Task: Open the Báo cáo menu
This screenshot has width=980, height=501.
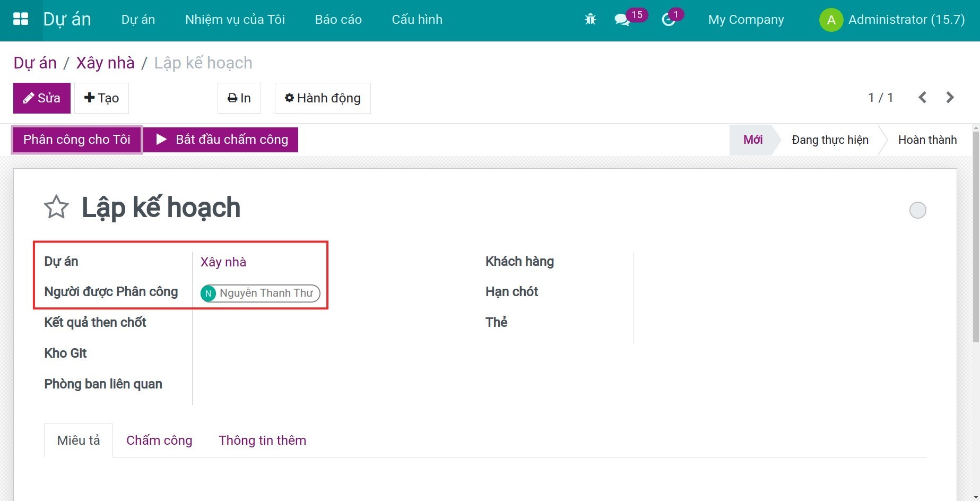Action: [338, 20]
